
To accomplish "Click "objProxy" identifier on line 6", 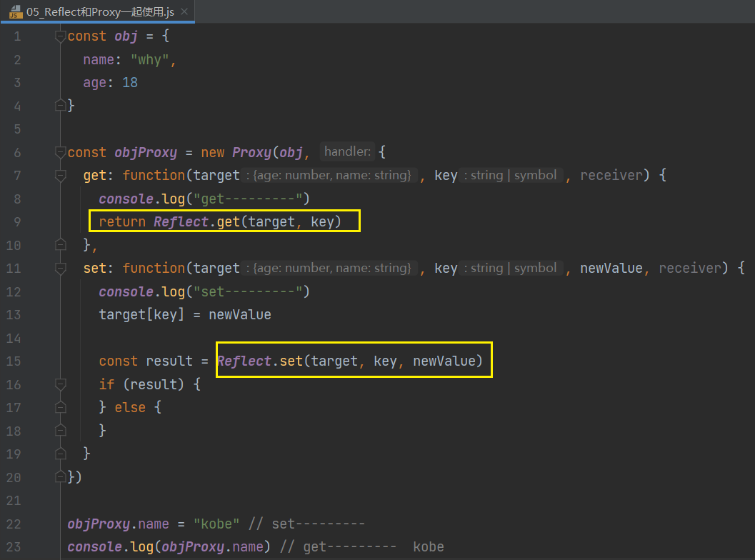I will click(146, 153).
